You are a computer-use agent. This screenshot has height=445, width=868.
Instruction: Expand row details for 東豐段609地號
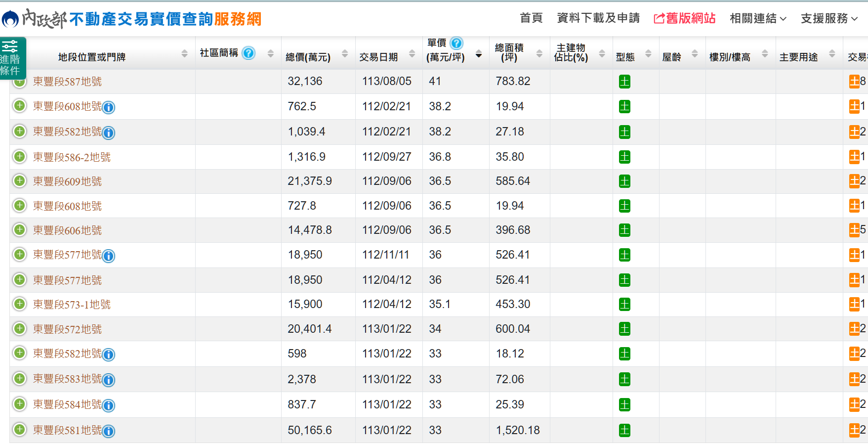click(19, 181)
